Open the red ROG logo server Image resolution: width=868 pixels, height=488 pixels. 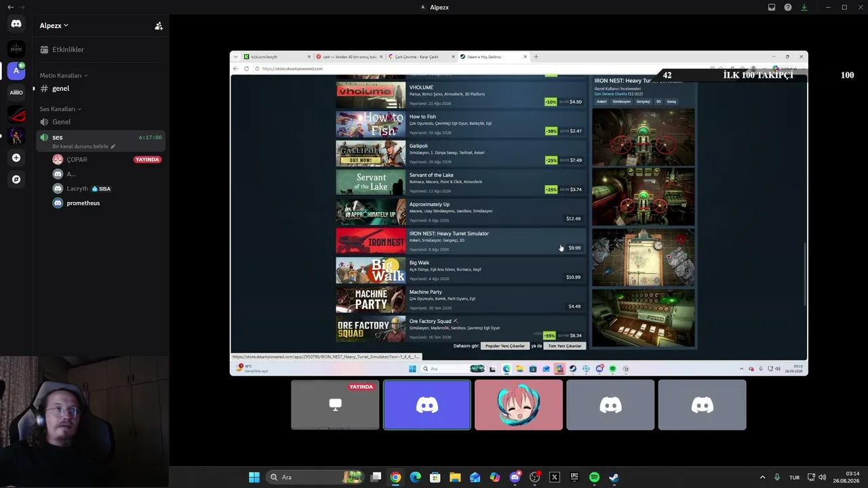click(x=16, y=114)
